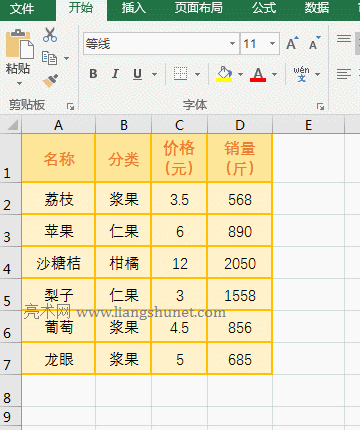Screen dimensions: 360x430
Task: Apply cell borders with the border icon
Action: tap(180, 74)
